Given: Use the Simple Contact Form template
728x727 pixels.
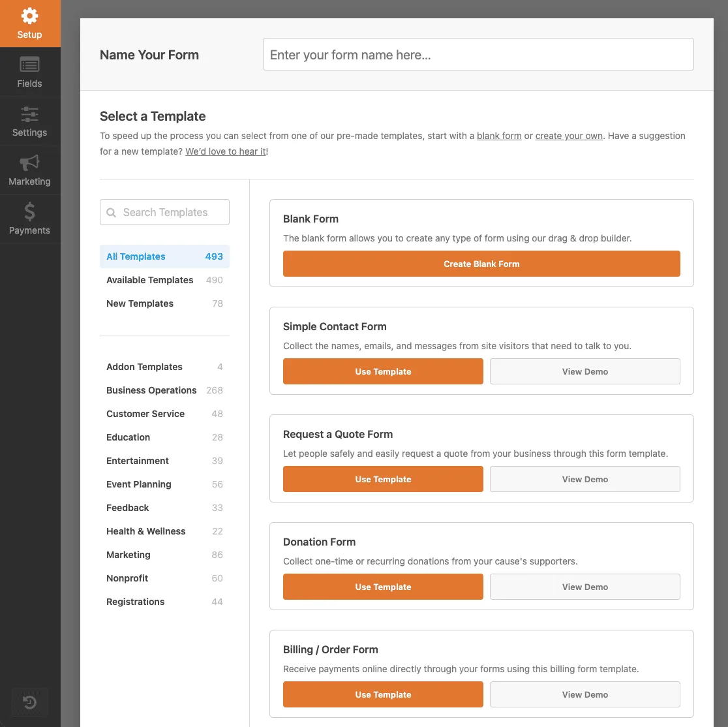Looking at the screenshot, I should tap(383, 371).
